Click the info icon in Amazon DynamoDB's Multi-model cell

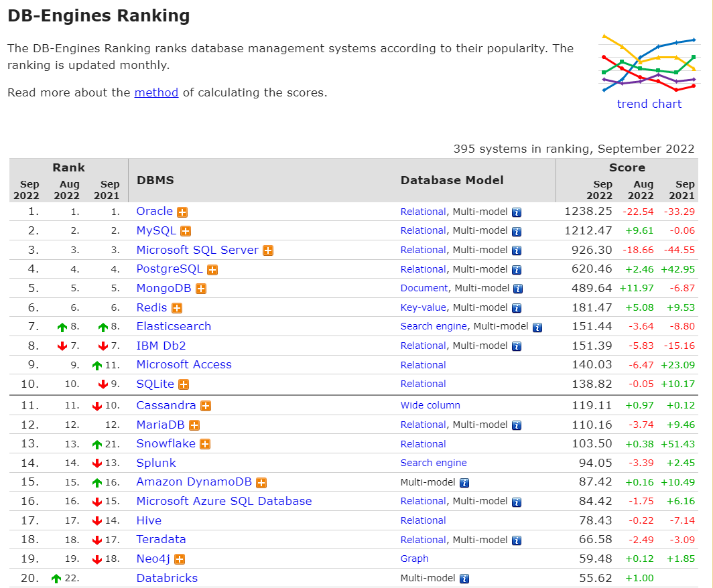click(x=464, y=483)
